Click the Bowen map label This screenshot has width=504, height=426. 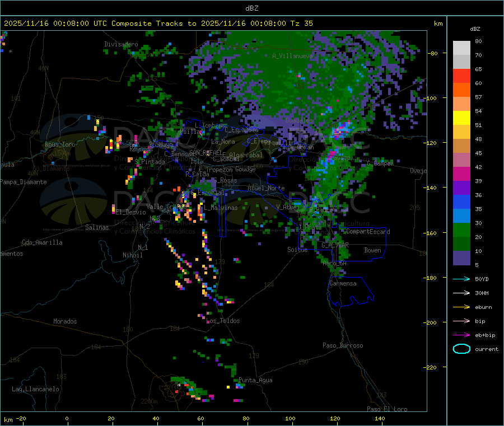pos(372,250)
